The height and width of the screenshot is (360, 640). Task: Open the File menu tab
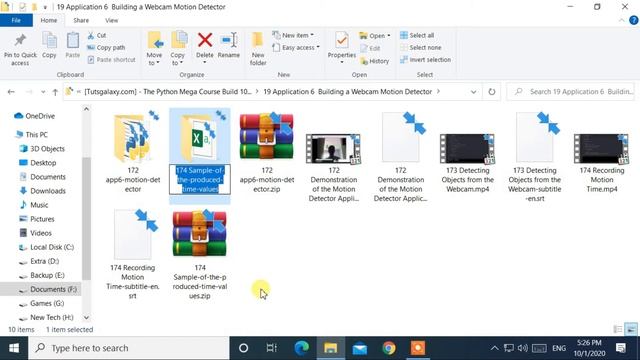pos(16,20)
